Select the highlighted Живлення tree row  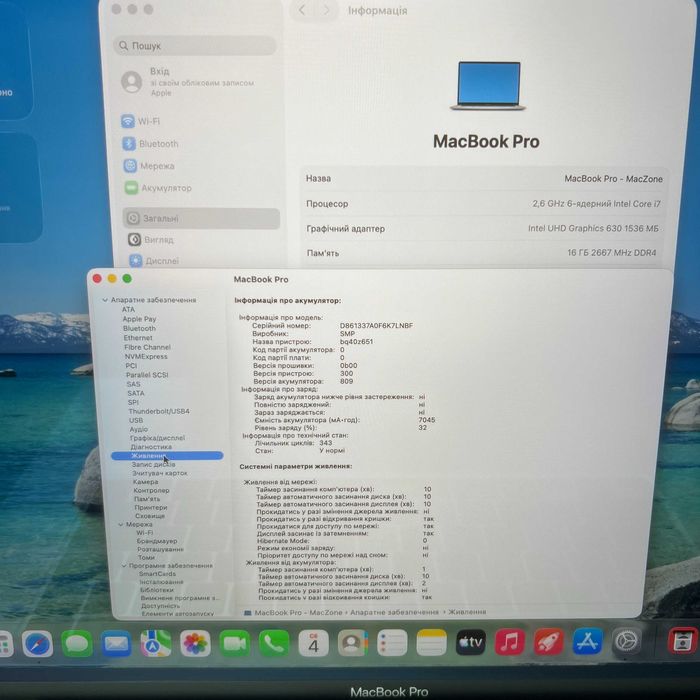pyautogui.click(x=167, y=455)
